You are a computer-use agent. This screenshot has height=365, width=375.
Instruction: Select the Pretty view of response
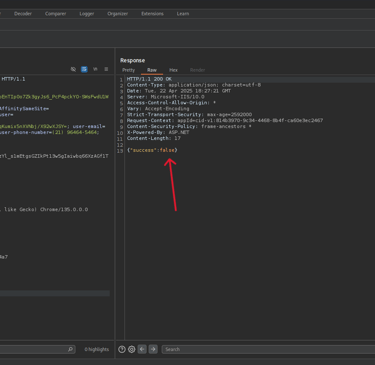(129, 70)
